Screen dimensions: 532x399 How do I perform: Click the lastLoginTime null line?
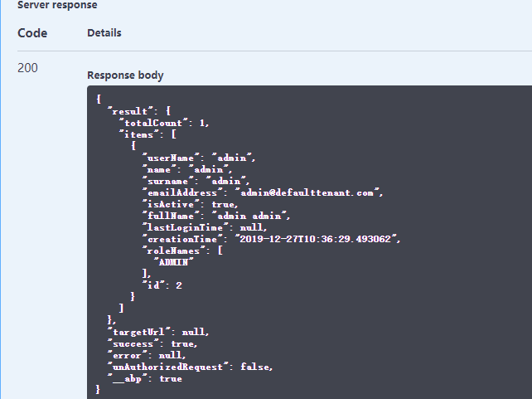[204, 227]
